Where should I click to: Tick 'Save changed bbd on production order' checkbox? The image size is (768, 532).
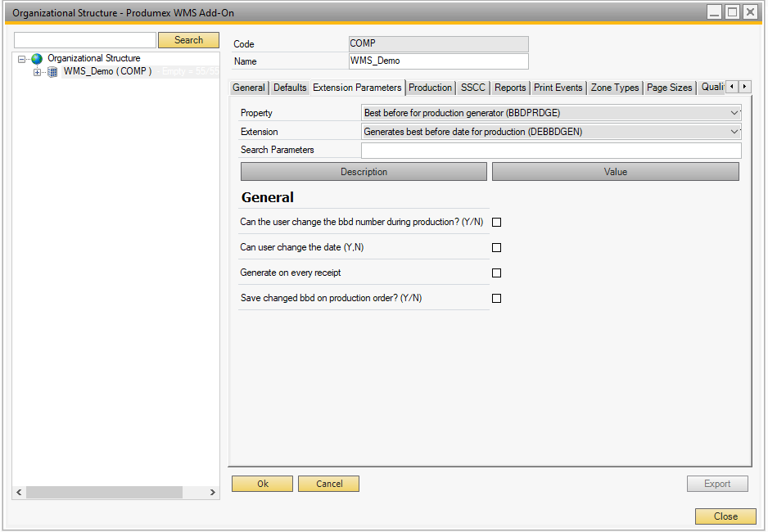pyautogui.click(x=496, y=299)
